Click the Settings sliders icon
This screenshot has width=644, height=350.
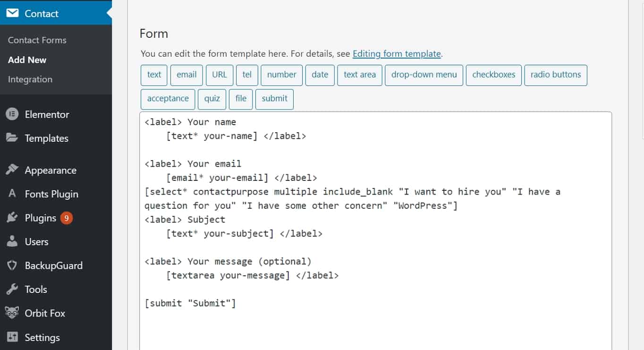coord(12,337)
